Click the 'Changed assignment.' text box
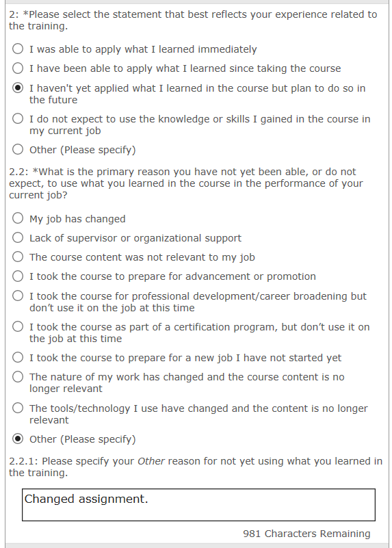This screenshot has width=392, height=548. pos(198,505)
